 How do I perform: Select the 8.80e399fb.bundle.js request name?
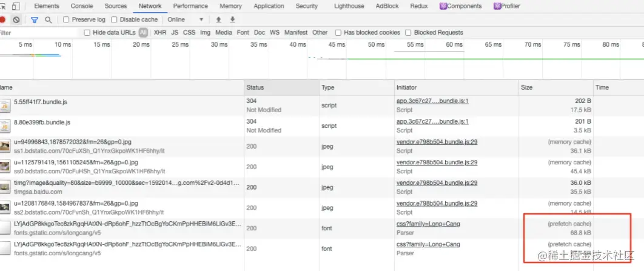[x=42, y=122]
